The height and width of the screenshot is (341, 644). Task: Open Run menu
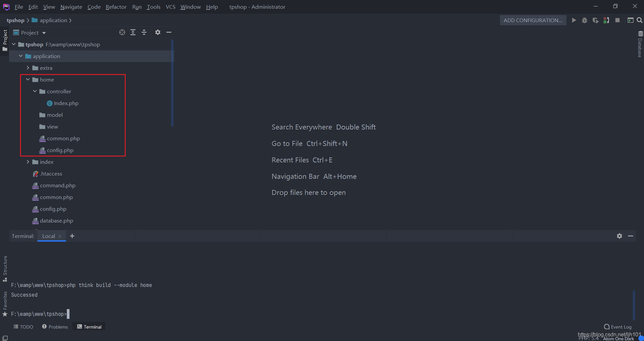point(137,7)
